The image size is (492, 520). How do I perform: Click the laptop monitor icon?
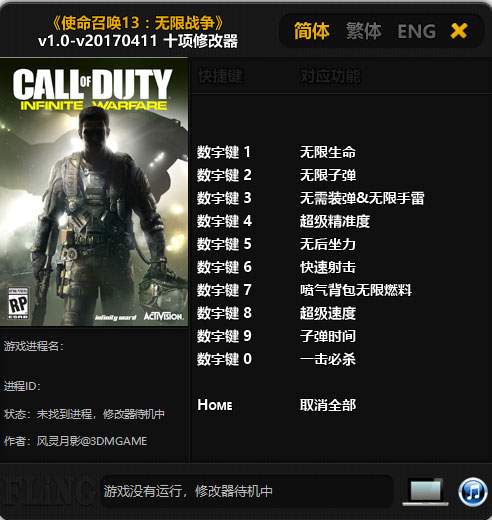pos(426,492)
